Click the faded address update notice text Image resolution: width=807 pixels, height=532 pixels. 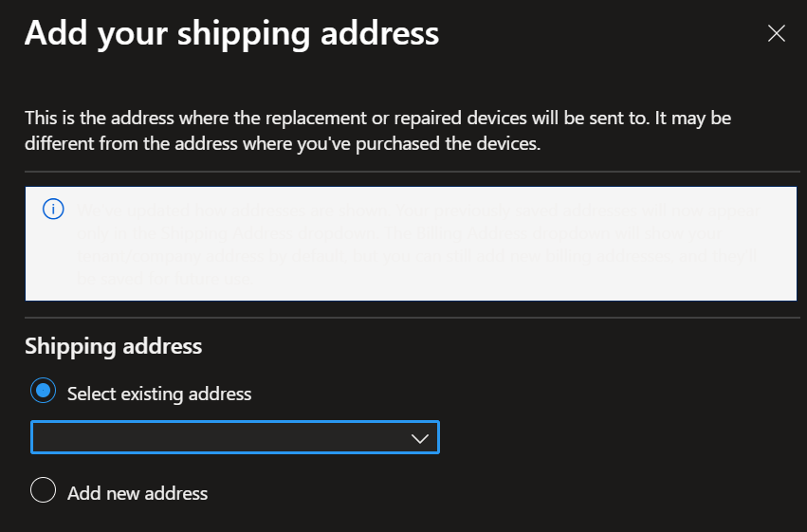coord(417,244)
